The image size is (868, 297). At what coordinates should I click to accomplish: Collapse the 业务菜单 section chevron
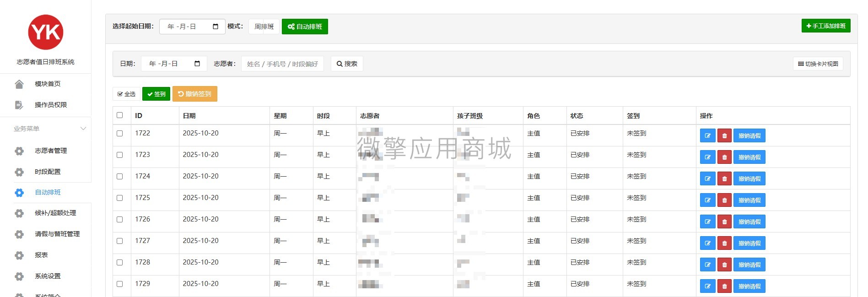click(x=83, y=129)
